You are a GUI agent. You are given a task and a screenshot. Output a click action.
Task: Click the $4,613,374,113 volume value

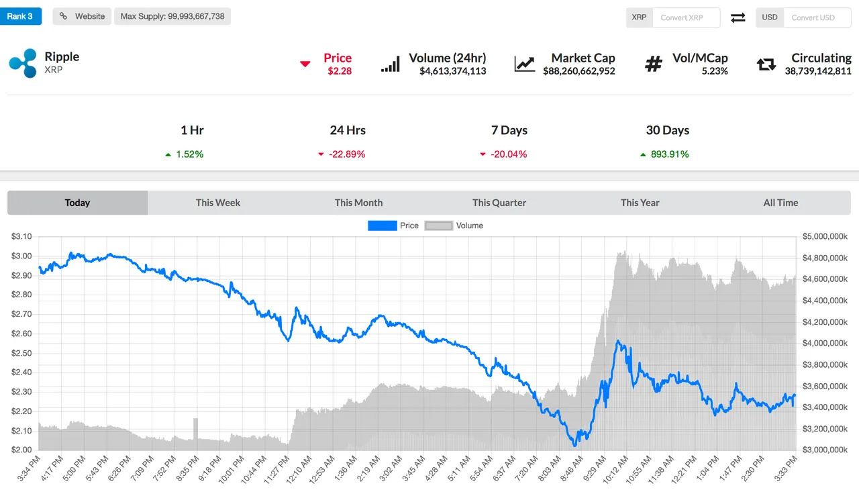coord(453,71)
